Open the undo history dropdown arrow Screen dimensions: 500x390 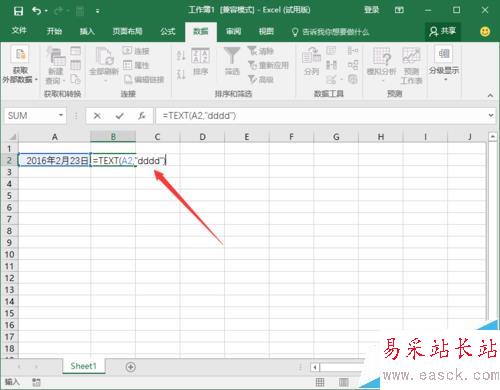point(46,11)
